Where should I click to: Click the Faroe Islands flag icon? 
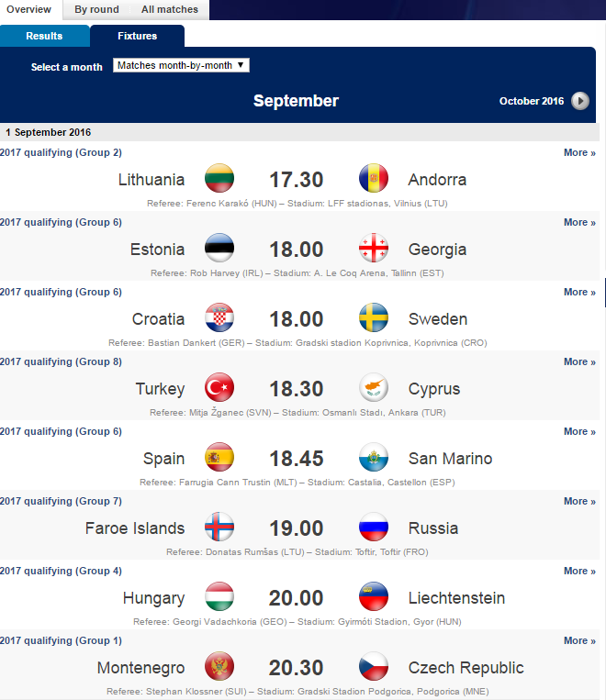tap(219, 528)
